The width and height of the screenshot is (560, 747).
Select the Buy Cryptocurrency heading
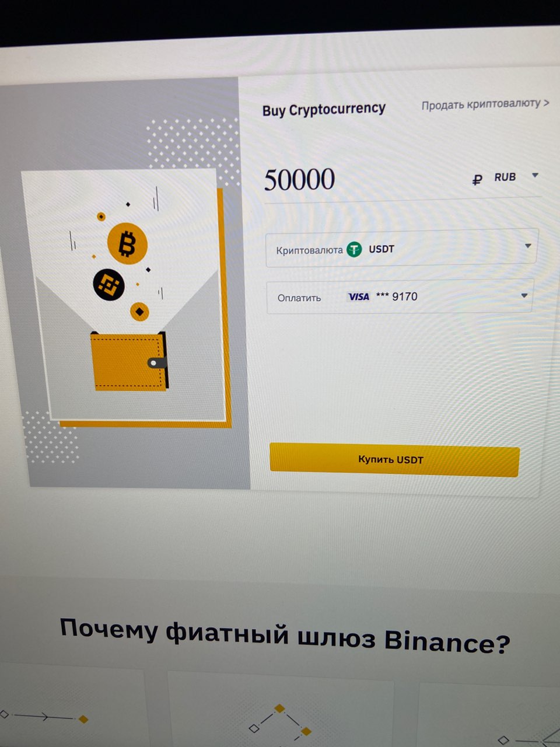[324, 110]
